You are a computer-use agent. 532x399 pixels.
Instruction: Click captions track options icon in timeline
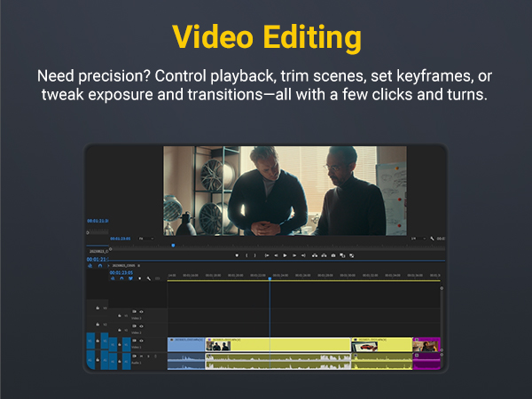pyautogui.click(x=157, y=278)
